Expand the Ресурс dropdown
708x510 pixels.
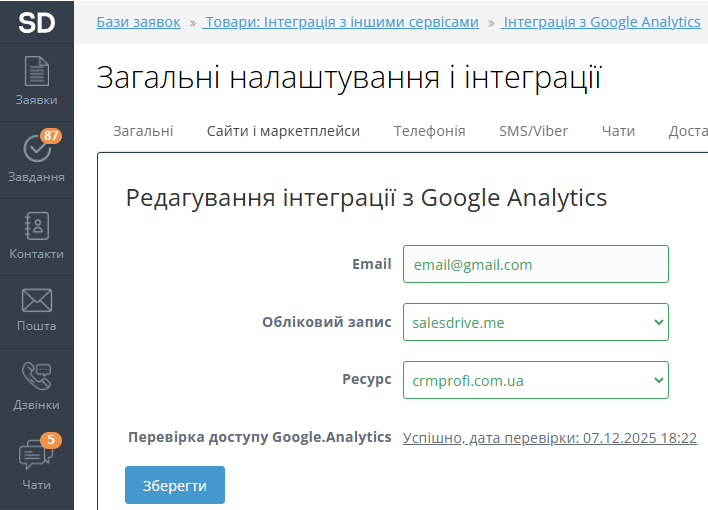coord(535,380)
